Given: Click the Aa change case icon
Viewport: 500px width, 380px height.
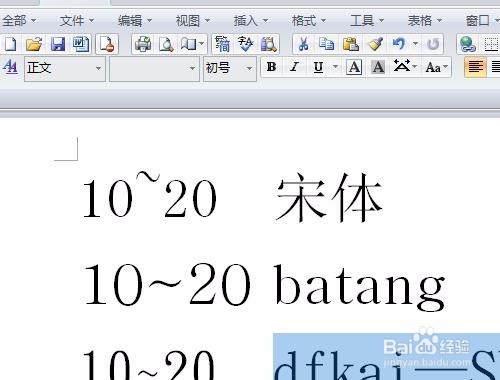Looking at the screenshot, I should 433,68.
